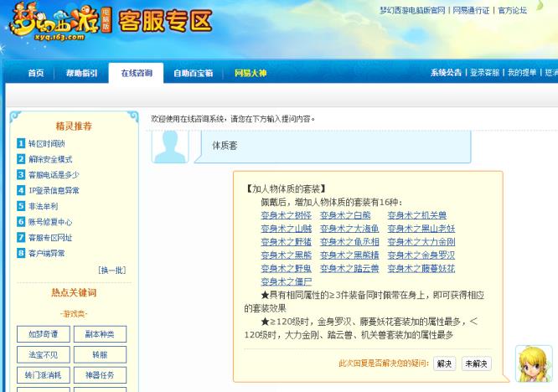Open link 变身术之大海龟
The height and width of the screenshot is (392, 558).
pyautogui.click(x=349, y=229)
